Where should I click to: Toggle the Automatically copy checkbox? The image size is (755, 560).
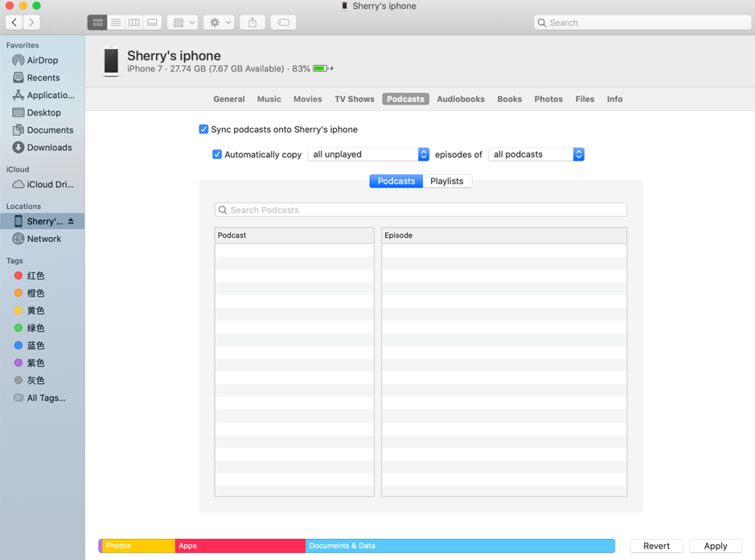point(217,154)
